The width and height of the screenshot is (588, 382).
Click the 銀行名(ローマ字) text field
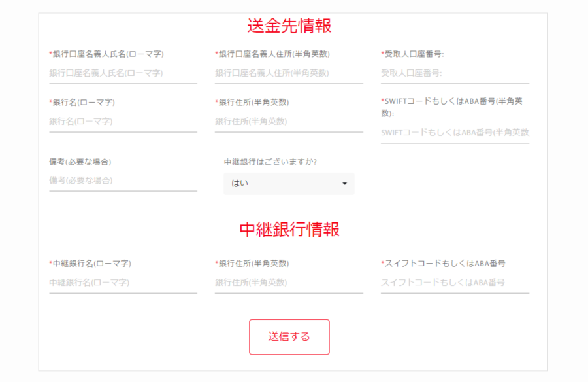(123, 122)
